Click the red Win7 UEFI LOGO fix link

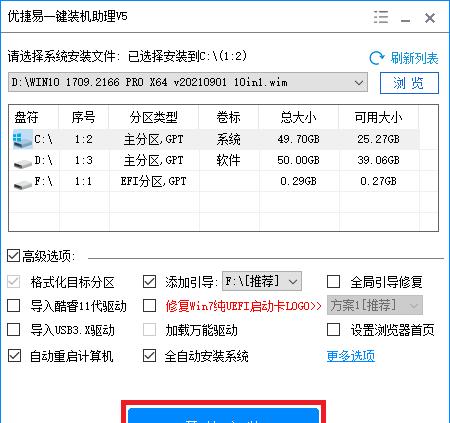[244, 306]
